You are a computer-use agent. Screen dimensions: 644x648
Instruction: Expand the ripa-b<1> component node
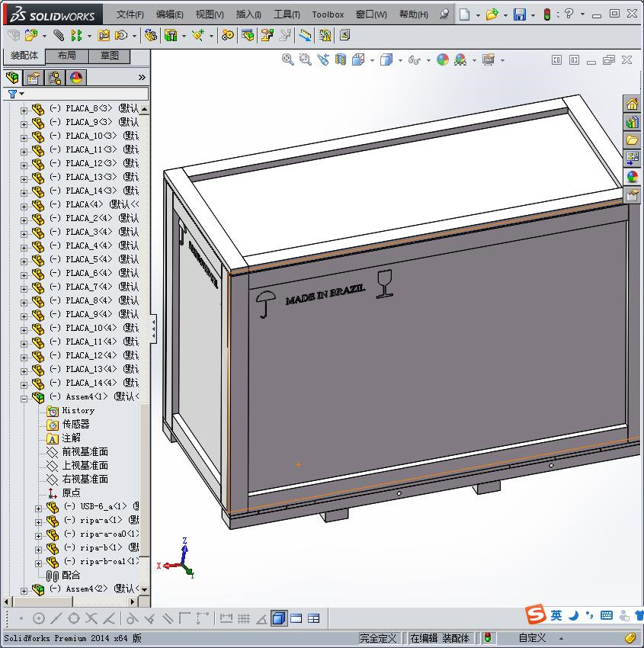coord(38,550)
